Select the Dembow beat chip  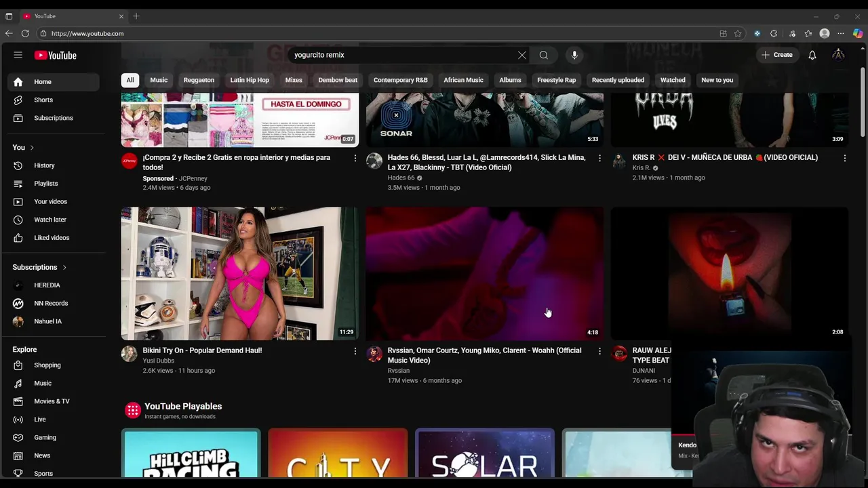[x=338, y=80]
